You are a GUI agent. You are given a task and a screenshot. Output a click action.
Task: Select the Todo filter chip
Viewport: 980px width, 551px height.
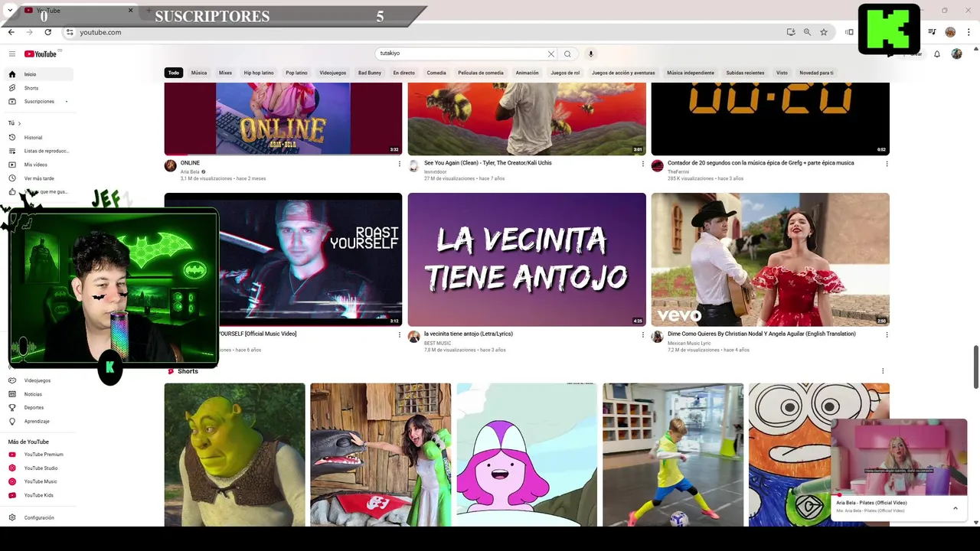(x=174, y=73)
